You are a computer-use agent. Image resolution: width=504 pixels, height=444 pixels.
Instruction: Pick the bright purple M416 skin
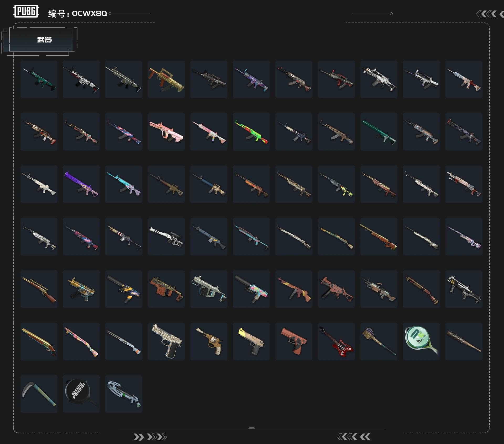pos(81,184)
